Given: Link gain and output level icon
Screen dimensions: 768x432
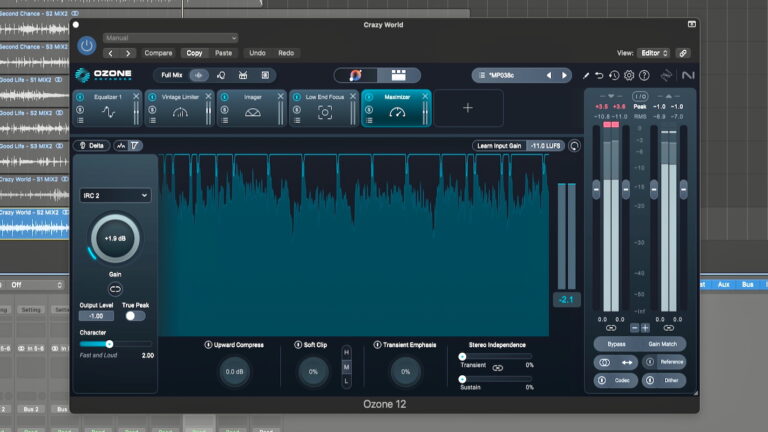Looking at the screenshot, I should click(115, 289).
